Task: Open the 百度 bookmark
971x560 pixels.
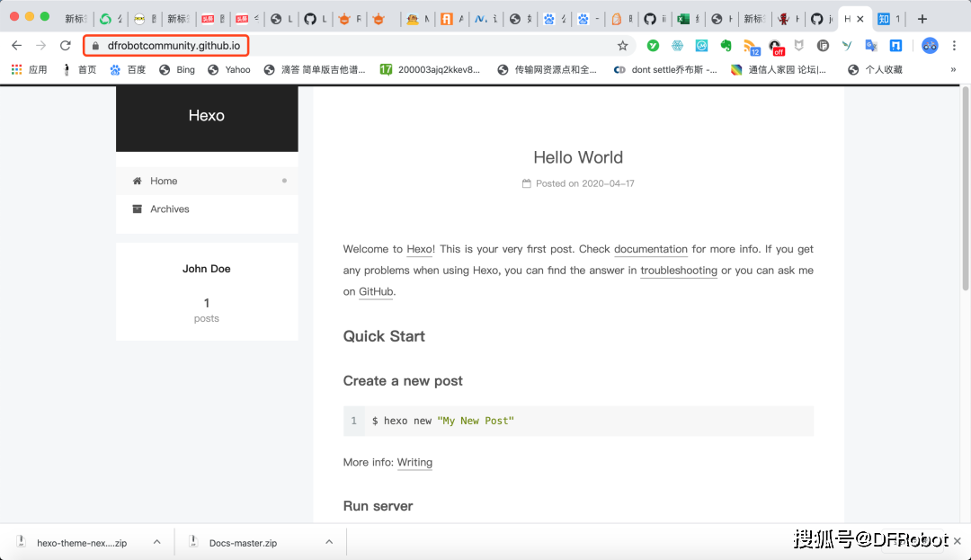Action: point(128,70)
